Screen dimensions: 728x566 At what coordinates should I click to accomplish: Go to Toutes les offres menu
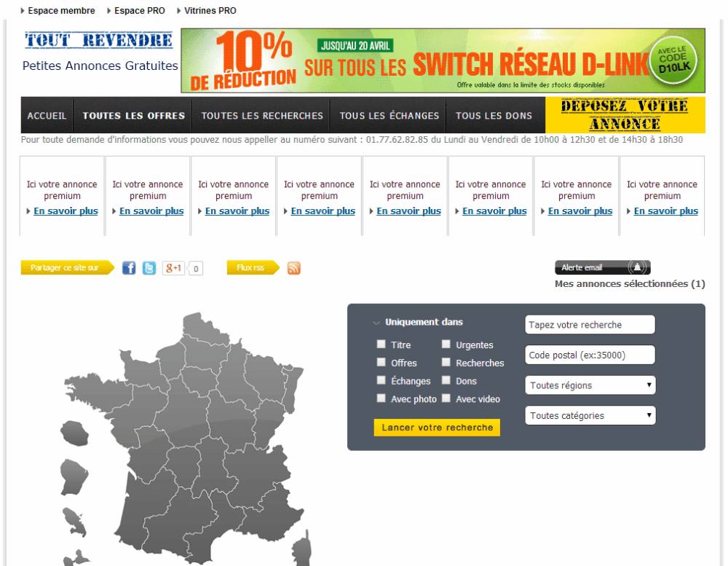point(134,116)
